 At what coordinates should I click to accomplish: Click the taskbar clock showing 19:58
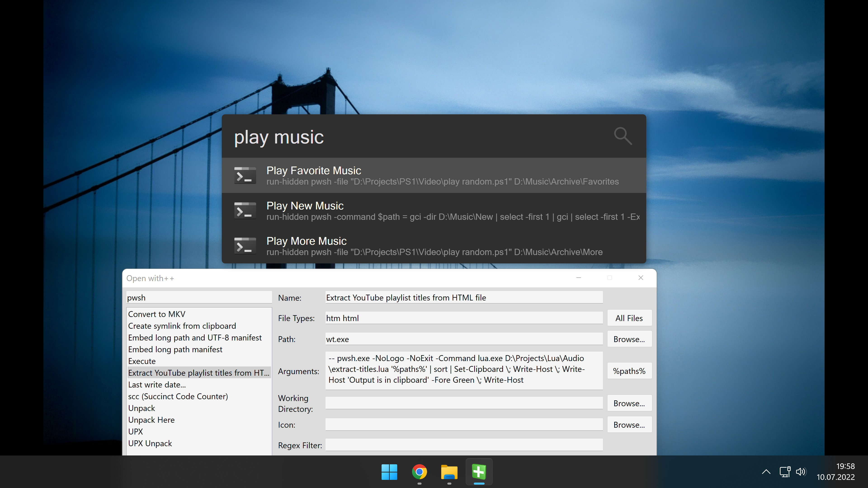pos(836,472)
